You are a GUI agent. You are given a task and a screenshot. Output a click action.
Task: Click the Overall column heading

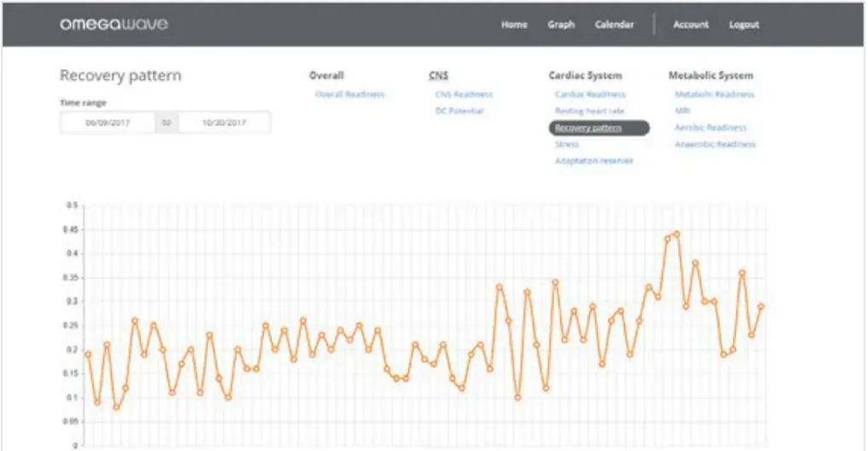click(326, 75)
